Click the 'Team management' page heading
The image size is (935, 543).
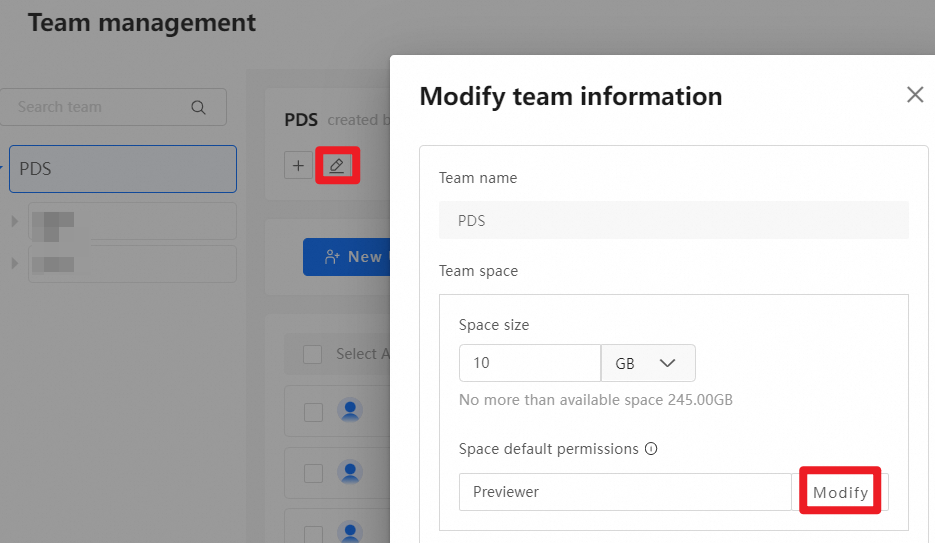[142, 23]
